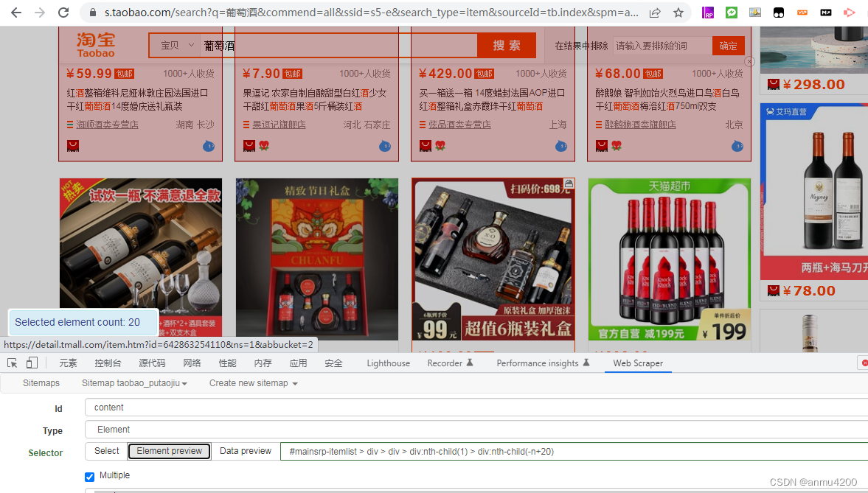Close the right-side ad panel with the X icon

749,61
